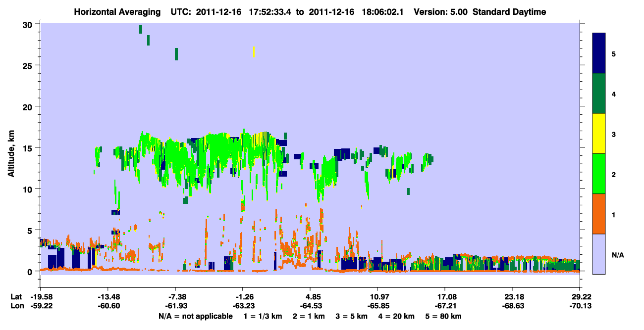Viewport: 644px width, 330px height.
Task: Click the '5 = 80 km' legend entry
Action: click(443, 316)
